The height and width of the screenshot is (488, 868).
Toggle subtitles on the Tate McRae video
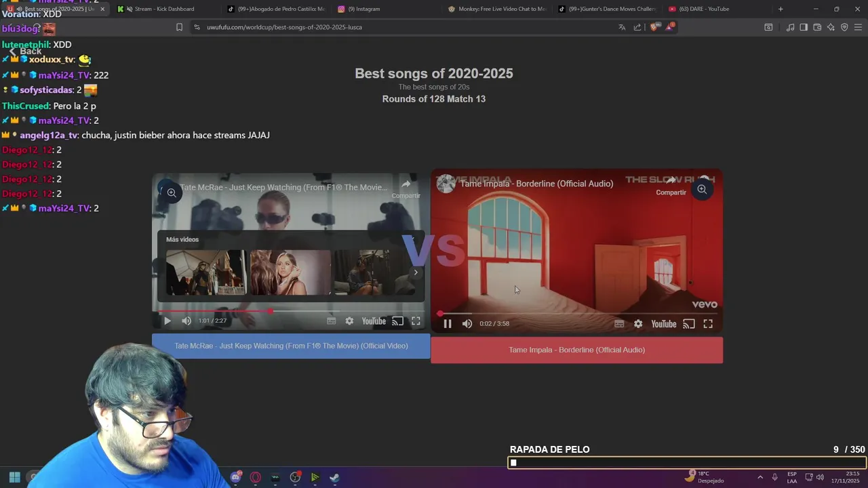(x=331, y=321)
